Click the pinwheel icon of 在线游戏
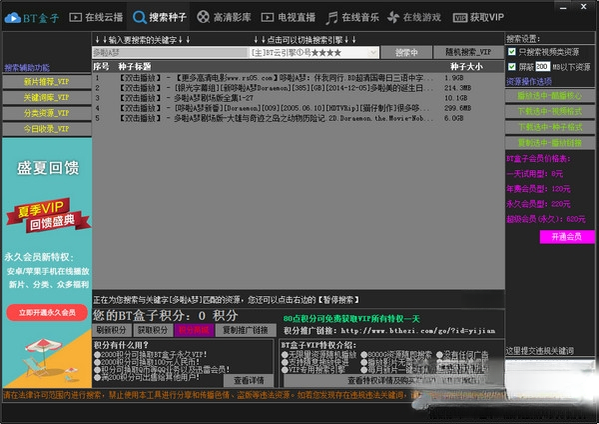 click(393, 17)
